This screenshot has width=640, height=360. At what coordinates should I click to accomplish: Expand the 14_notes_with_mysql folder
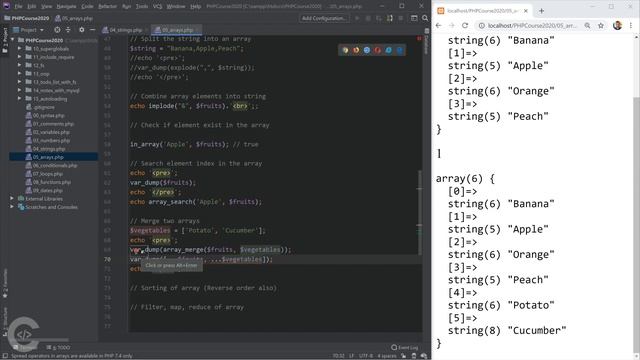pyautogui.click(x=20, y=90)
